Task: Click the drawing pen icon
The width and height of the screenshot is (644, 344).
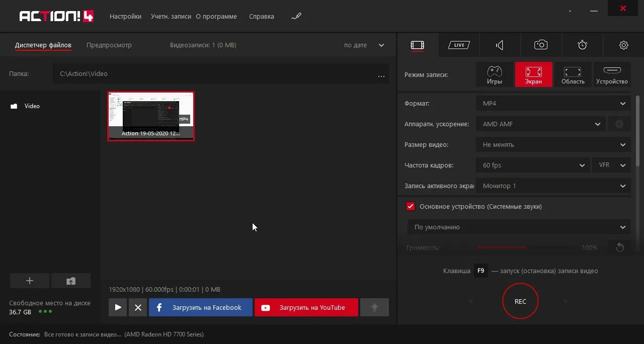Action: pyautogui.click(x=296, y=17)
